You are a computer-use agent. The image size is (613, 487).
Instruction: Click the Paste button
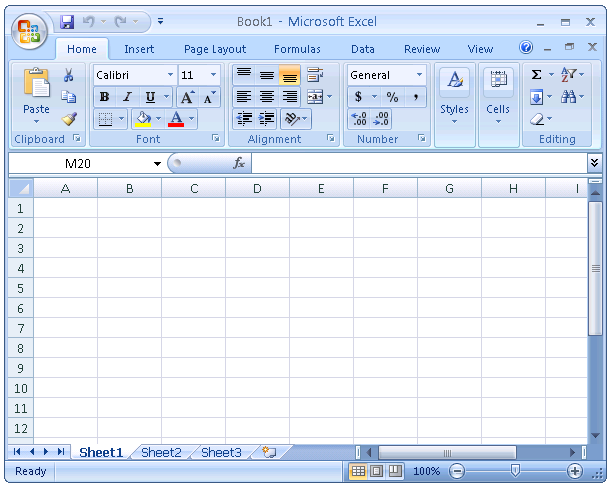point(36,96)
